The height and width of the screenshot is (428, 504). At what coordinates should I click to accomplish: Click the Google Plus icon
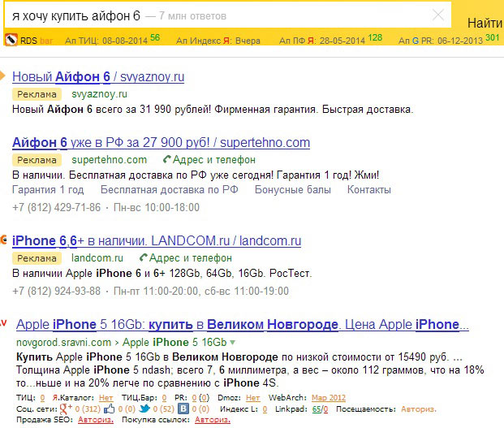(x=66, y=409)
